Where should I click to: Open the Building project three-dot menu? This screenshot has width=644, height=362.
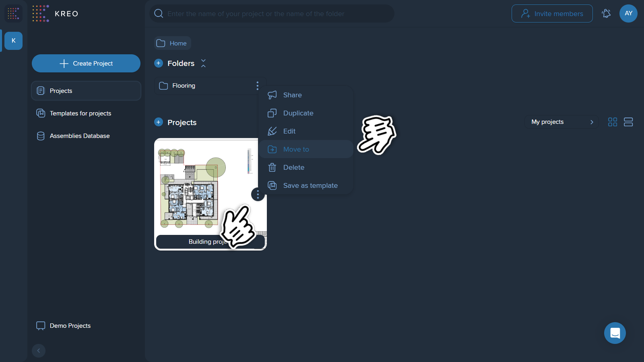click(258, 195)
